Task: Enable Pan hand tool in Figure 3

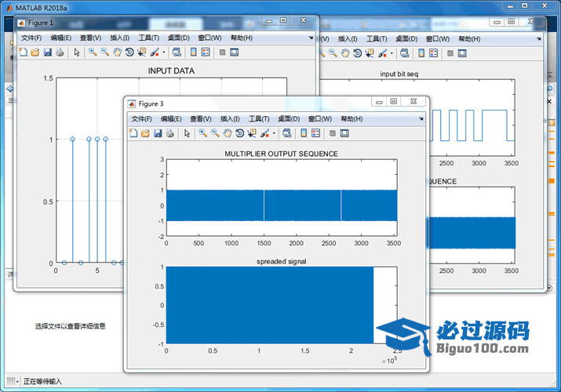Action: pyautogui.click(x=228, y=133)
